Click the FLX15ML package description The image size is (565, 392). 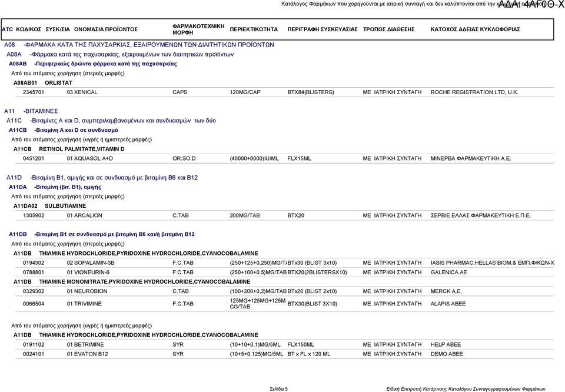(x=299, y=158)
